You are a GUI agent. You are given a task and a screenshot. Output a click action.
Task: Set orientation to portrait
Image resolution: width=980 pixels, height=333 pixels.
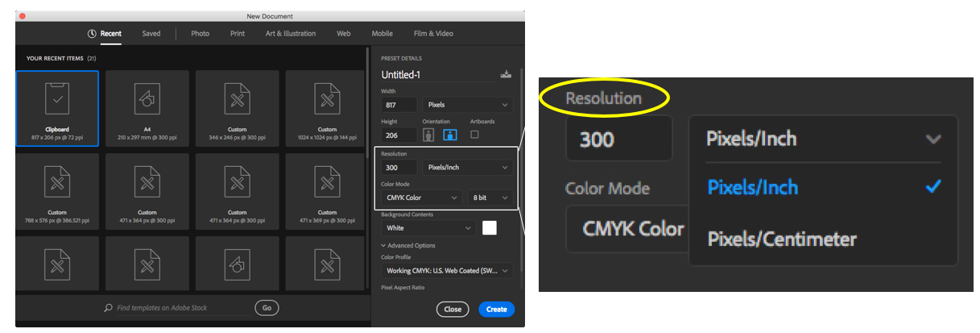point(429,135)
